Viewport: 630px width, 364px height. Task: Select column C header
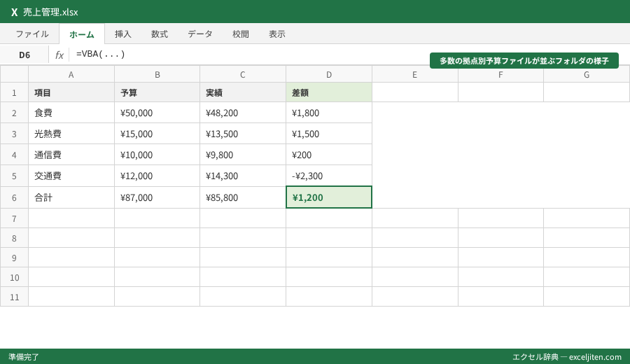coord(243,74)
